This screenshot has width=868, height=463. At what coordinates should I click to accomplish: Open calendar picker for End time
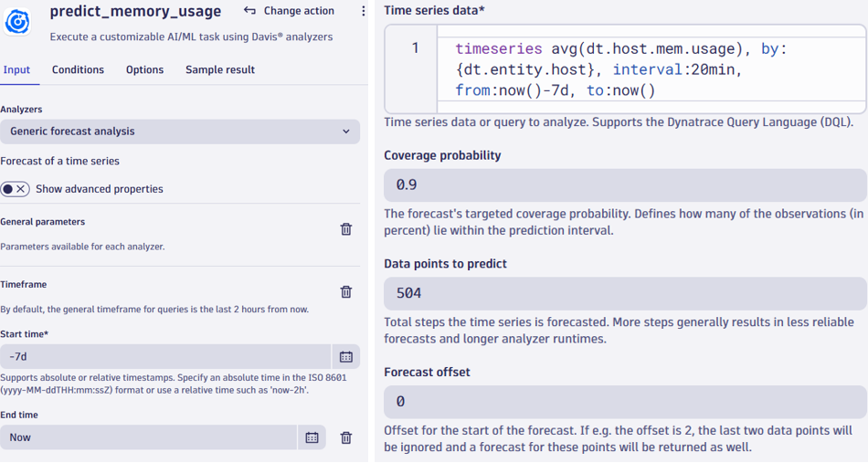point(312,437)
